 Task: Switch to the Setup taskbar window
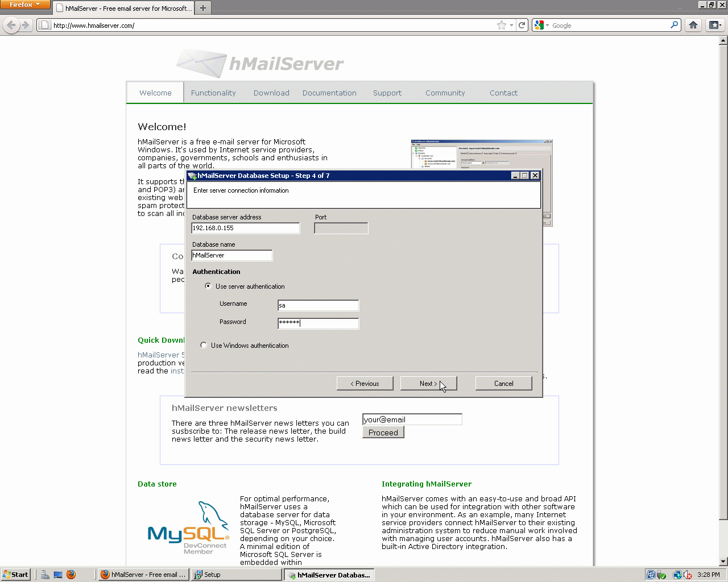click(236, 575)
